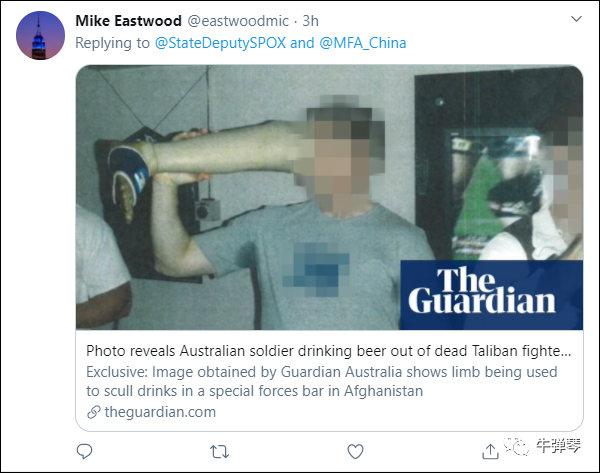This screenshot has height=473, width=600.
Task: Open Mike Eastwood's profile avatar
Action: 40,35
